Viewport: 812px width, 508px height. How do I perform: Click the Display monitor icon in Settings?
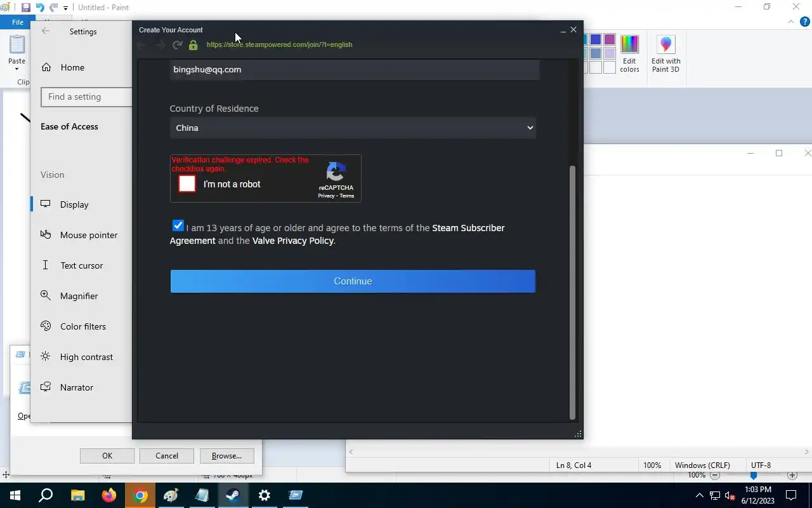pos(46,204)
